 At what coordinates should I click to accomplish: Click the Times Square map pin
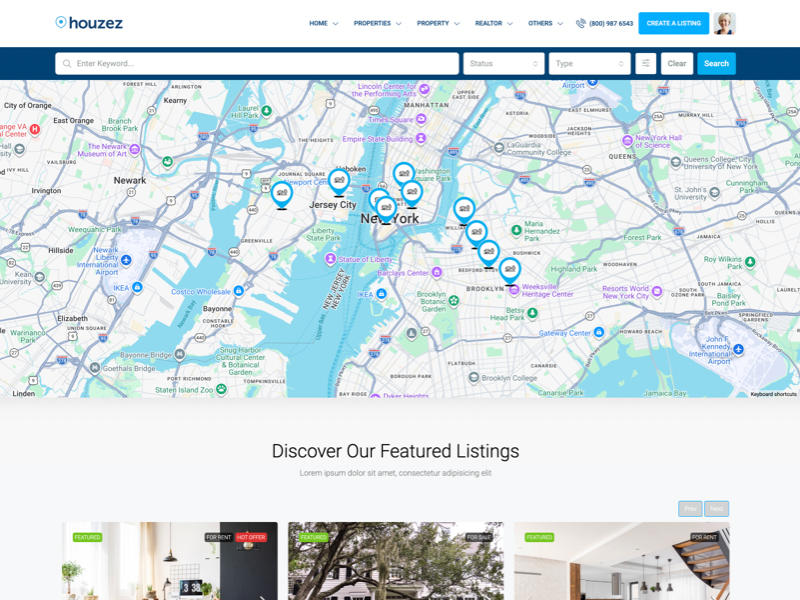pos(421,119)
